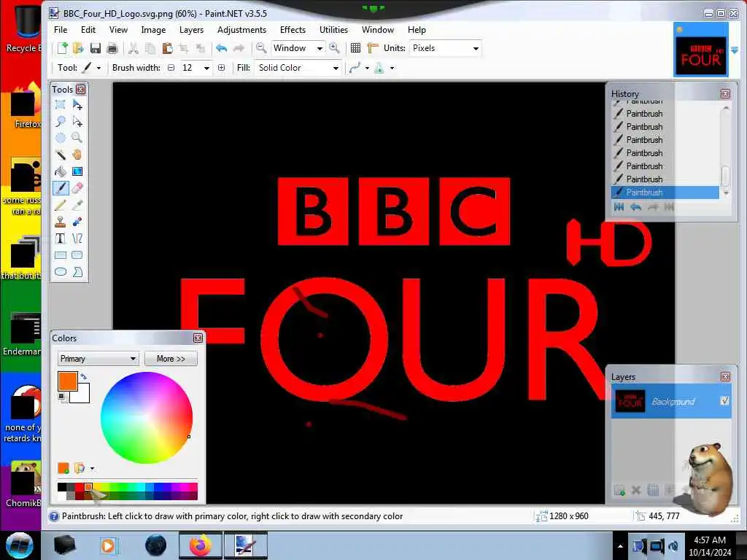
Task: Select the Zoom tool in Tools panel
Action: pyautogui.click(x=77, y=138)
